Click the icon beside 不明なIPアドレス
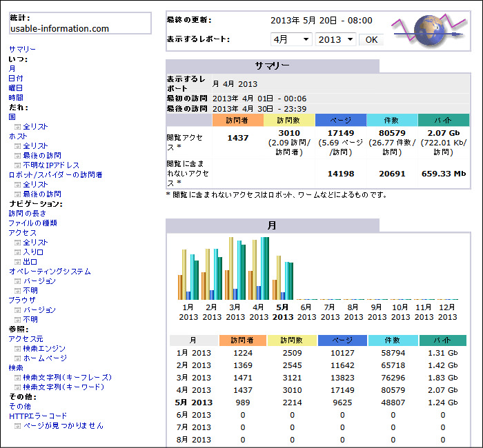 tap(17, 165)
